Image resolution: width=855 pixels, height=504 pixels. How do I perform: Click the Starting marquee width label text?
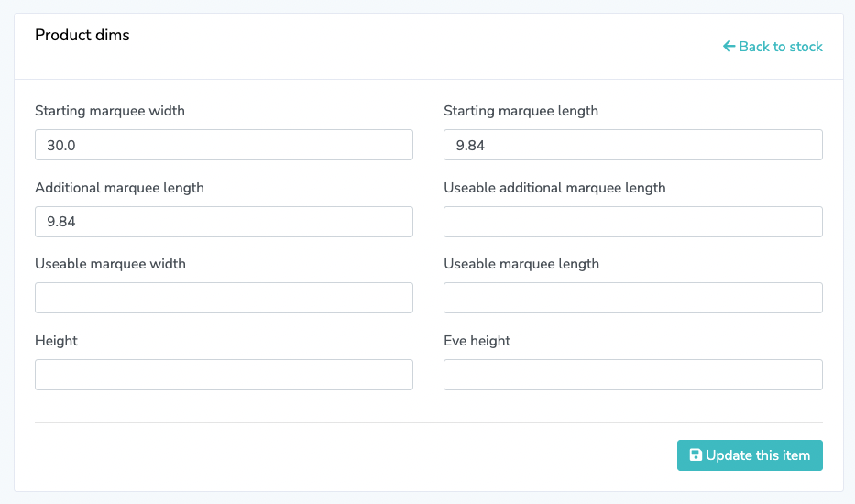pyautogui.click(x=110, y=111)
